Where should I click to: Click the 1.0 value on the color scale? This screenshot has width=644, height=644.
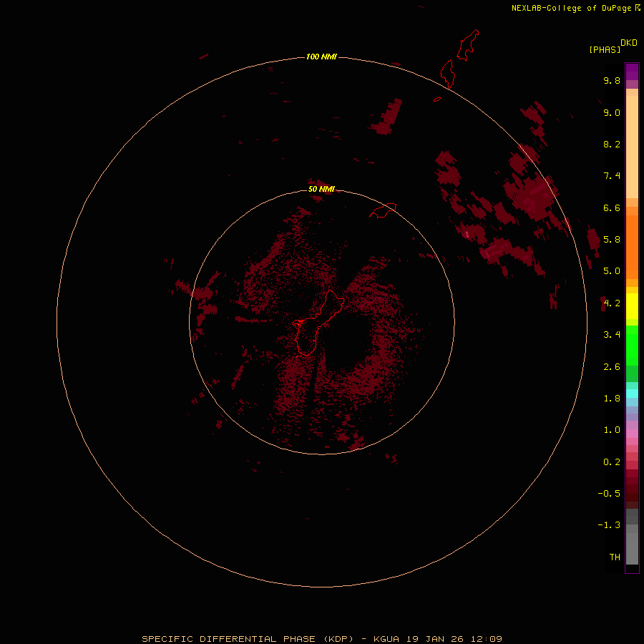coord(612,430)
